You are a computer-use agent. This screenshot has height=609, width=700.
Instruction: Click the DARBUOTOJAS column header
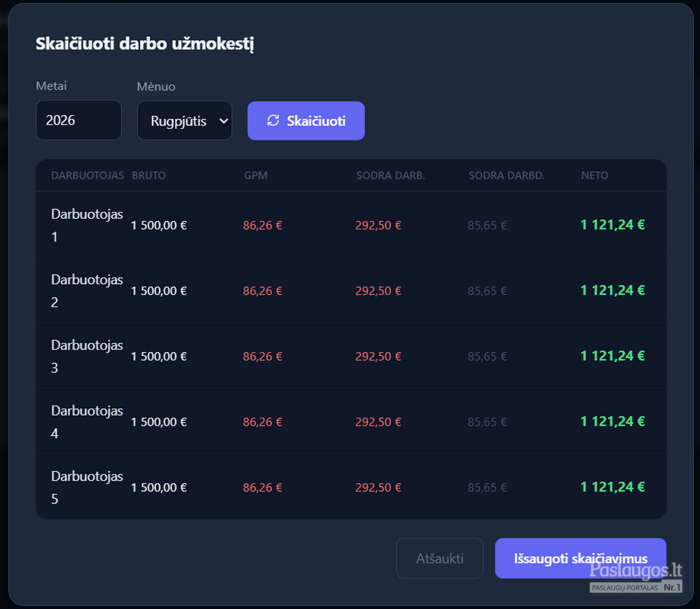(87, 176)
